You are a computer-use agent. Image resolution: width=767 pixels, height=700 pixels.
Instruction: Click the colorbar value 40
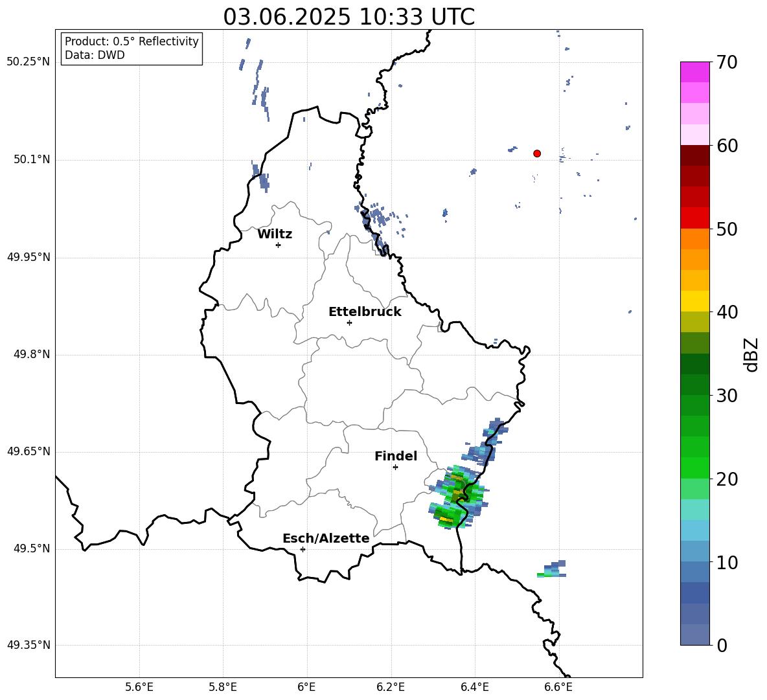pos(727,312)
